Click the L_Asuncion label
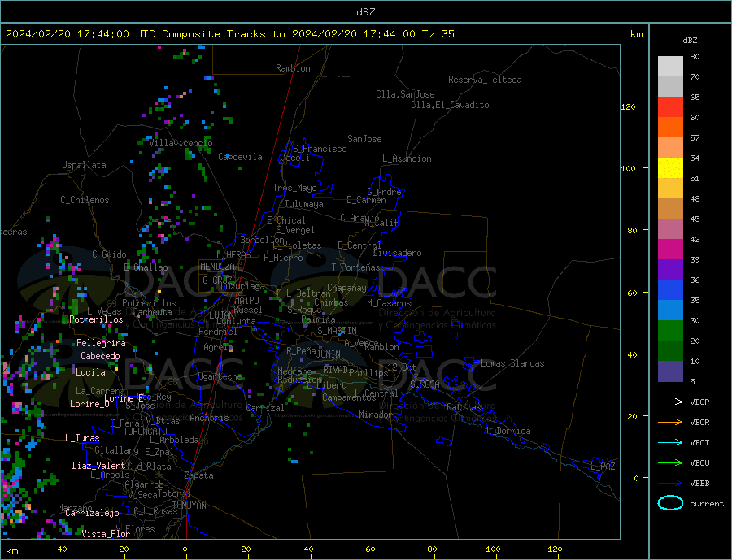Screen dimensions: 732x560 [x=407, y=158]
